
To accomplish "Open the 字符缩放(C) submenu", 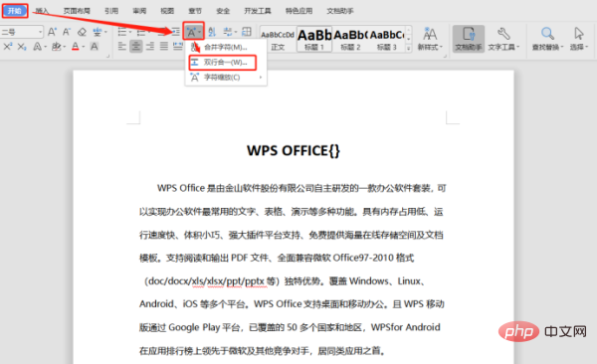I will coord(226,78).
